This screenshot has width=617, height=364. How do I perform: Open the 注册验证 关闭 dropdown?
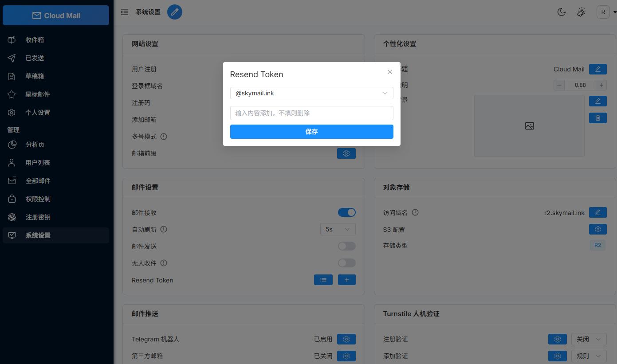(x=589, y=339)
